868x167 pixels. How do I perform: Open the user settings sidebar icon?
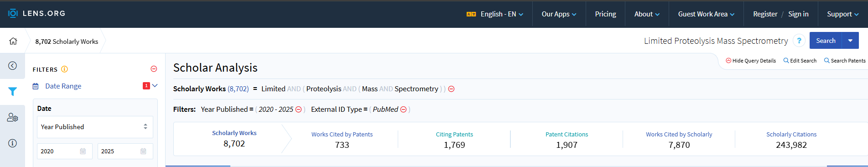point(12,118)
